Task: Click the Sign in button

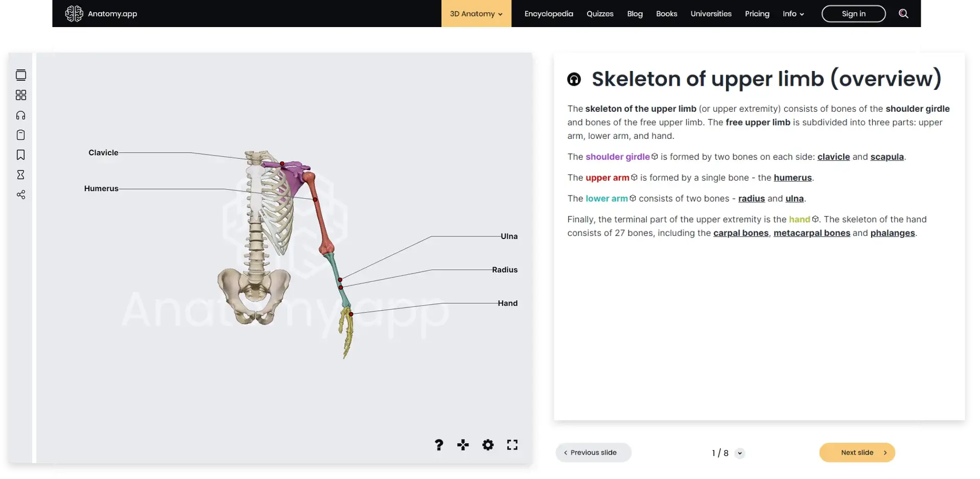Action: [853, 13]
